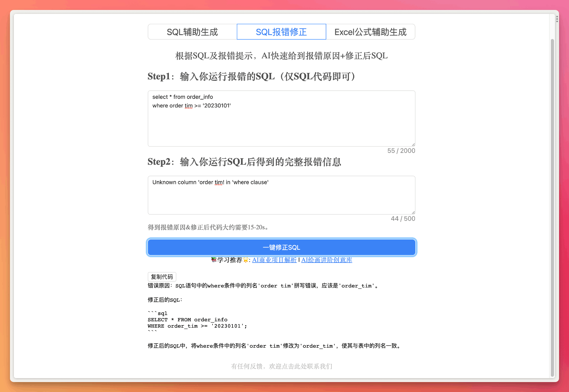Open the AI绘画进阶创意库 link

tap(326, 260)
